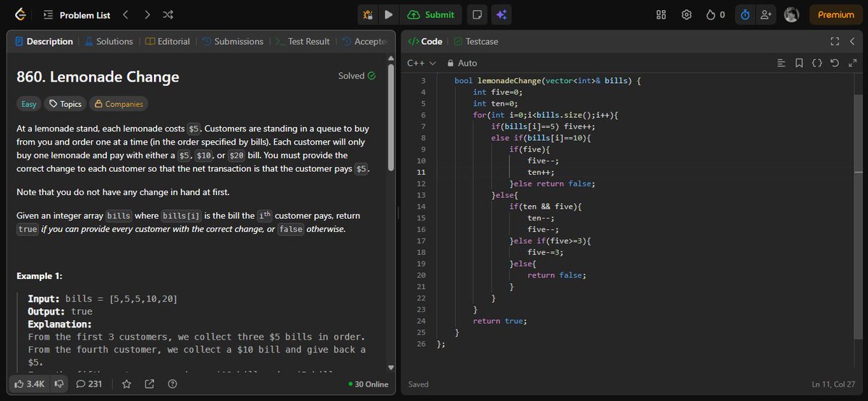
Task: Click the 30 Online indicator
Action: pyautogui.click(x=368, y=384)
